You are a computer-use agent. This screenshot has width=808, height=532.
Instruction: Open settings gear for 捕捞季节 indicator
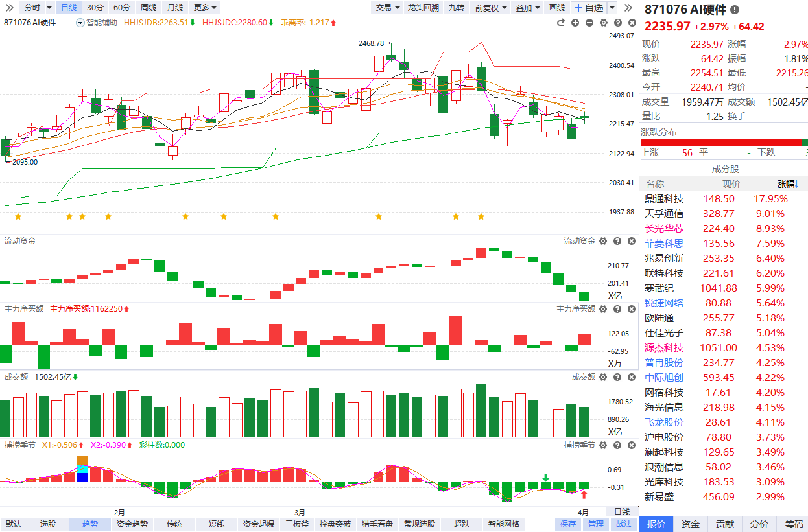pos(602,445)
